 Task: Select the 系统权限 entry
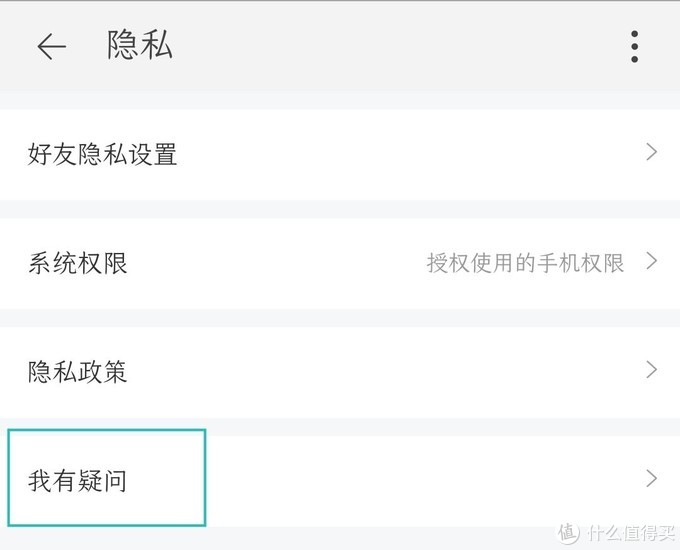coord(78,264)
